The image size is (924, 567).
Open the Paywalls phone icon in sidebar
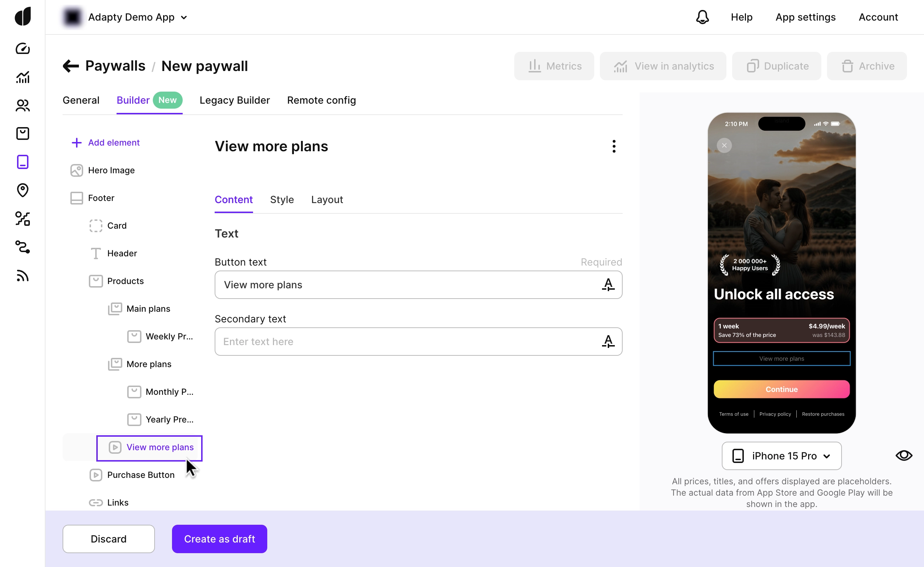tap(22, 162)
